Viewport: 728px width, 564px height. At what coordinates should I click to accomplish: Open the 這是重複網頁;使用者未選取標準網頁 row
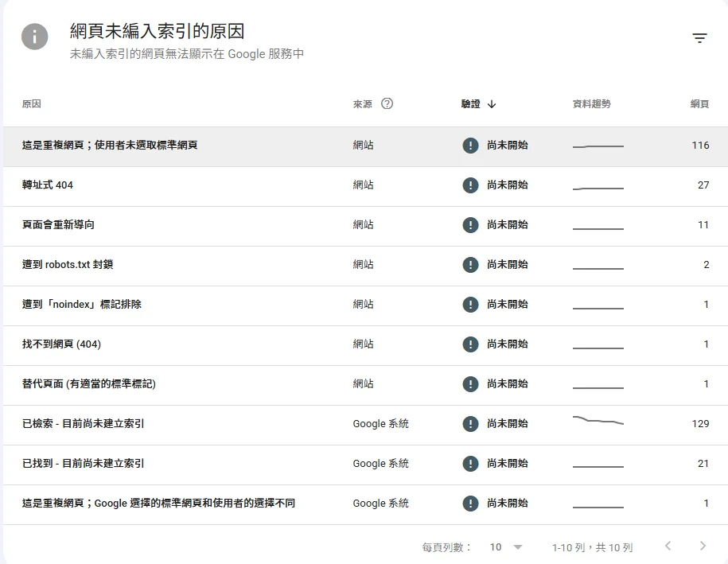point(365,146)
